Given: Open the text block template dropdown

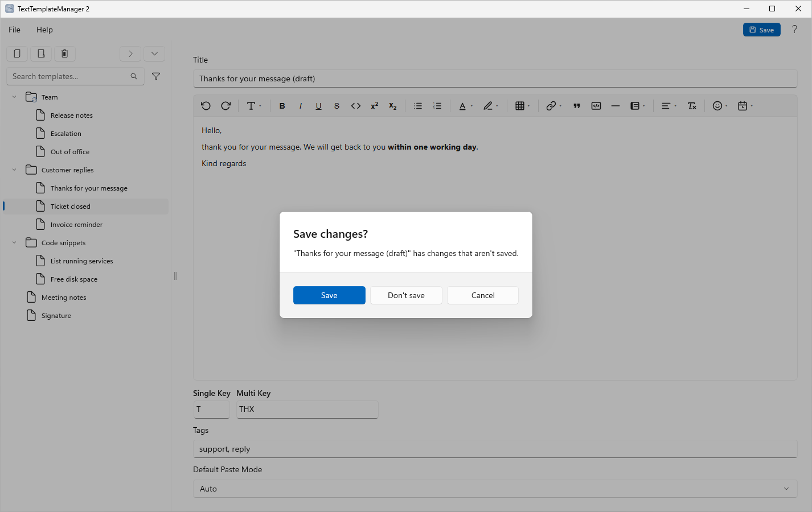Looking at the screenshot, I should 638,106.
